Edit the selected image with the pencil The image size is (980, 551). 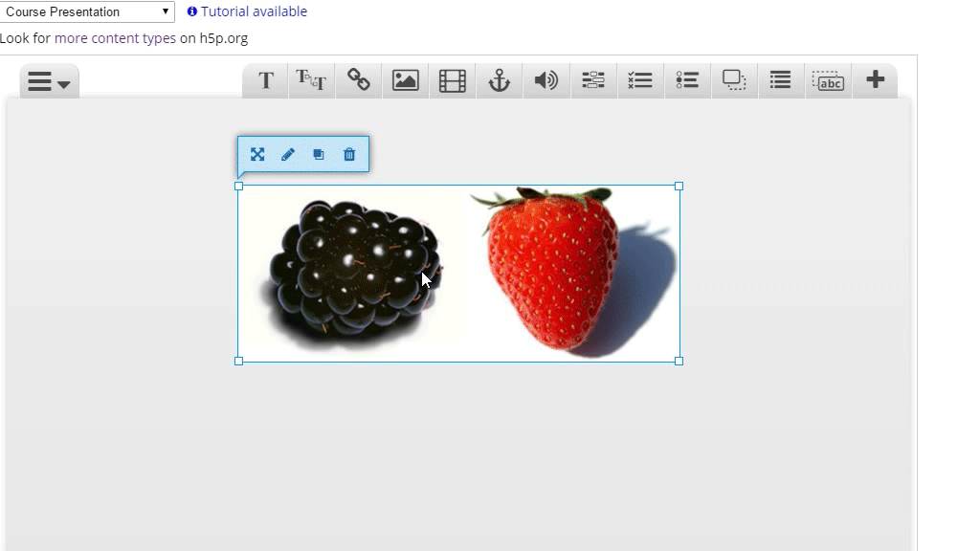point(288,154)
